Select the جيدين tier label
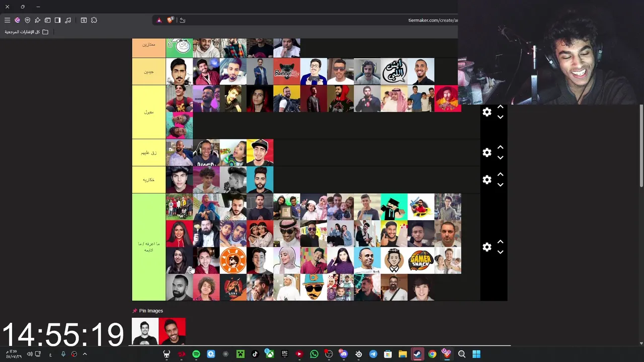 (148, 71)
